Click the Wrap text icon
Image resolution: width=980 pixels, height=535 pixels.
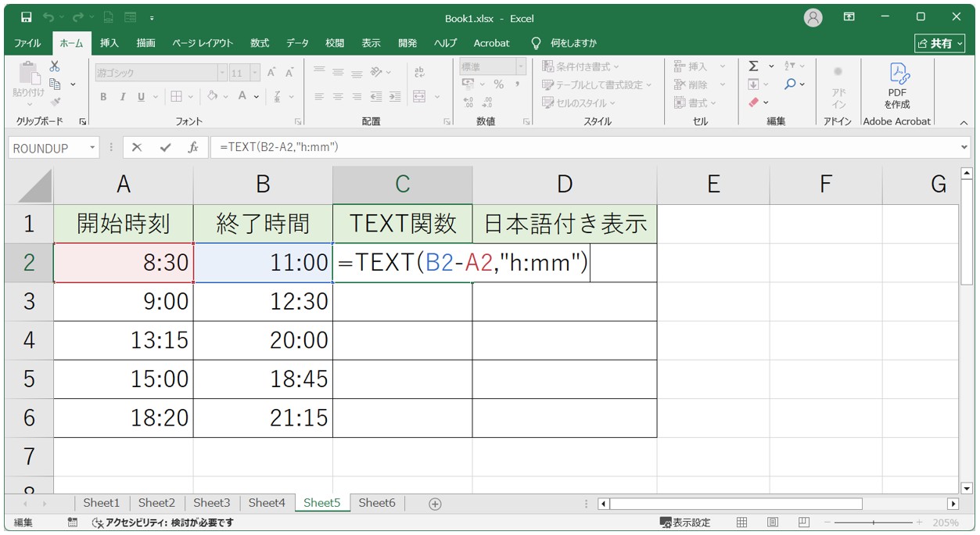pyautogui.click(x=419, y=72)
